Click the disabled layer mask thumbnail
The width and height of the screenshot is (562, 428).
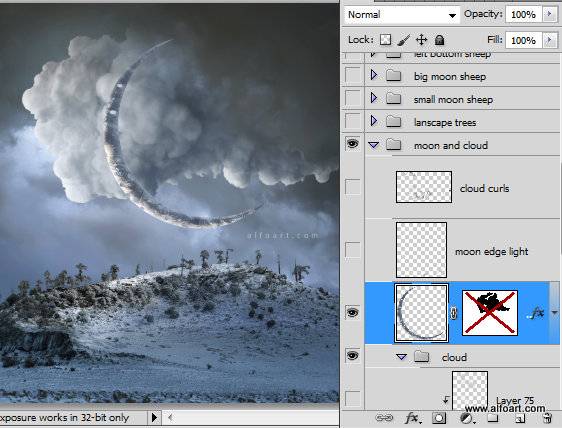tap(490, 313)
